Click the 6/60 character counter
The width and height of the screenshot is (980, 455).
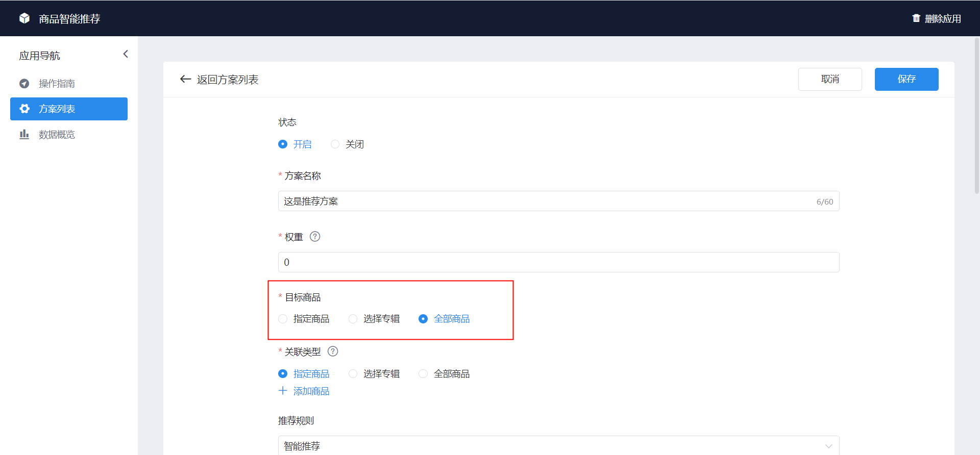click(x=825, y=201)
